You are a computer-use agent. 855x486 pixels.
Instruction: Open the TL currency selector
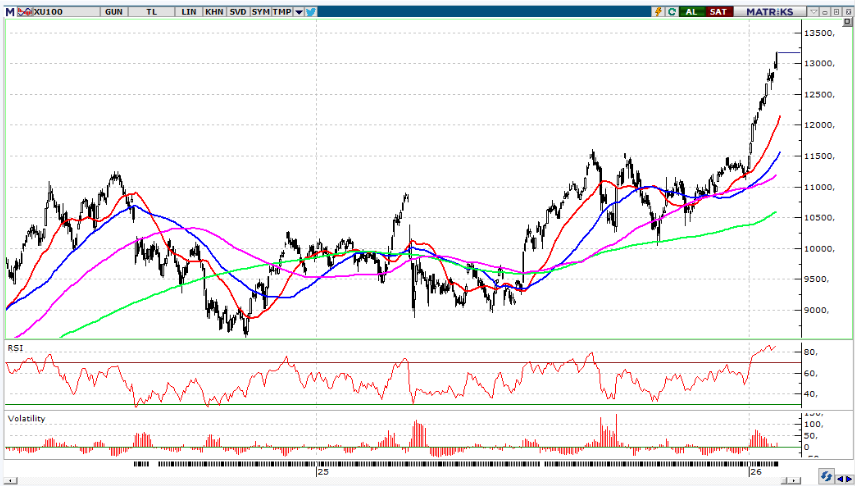tap(152, 11)
